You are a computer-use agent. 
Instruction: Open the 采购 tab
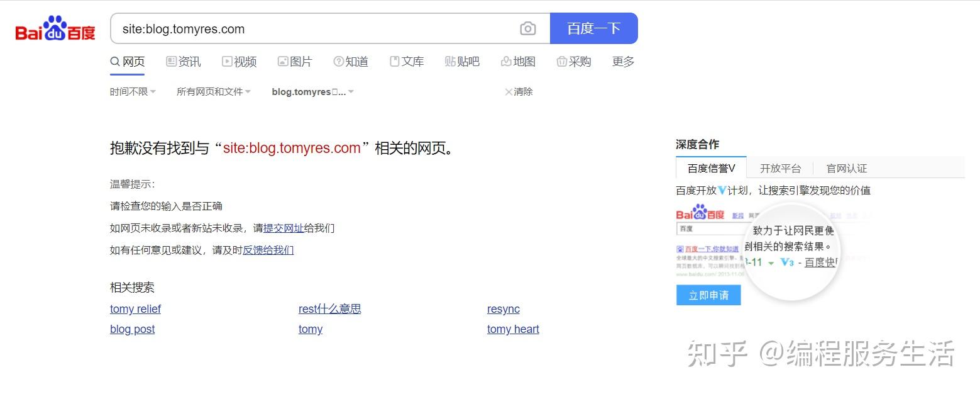tap(574, 62)
